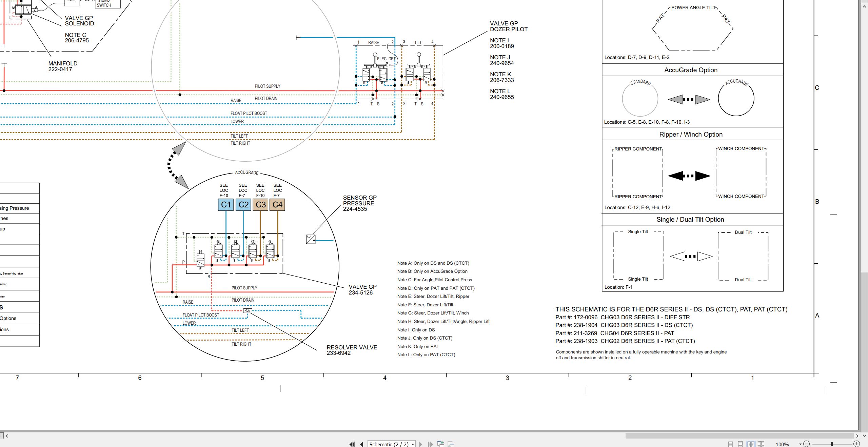Click the 'Single / Dual Tilt Option' heading
Viewport: 868px width, 447px height.
click(690, 219)
